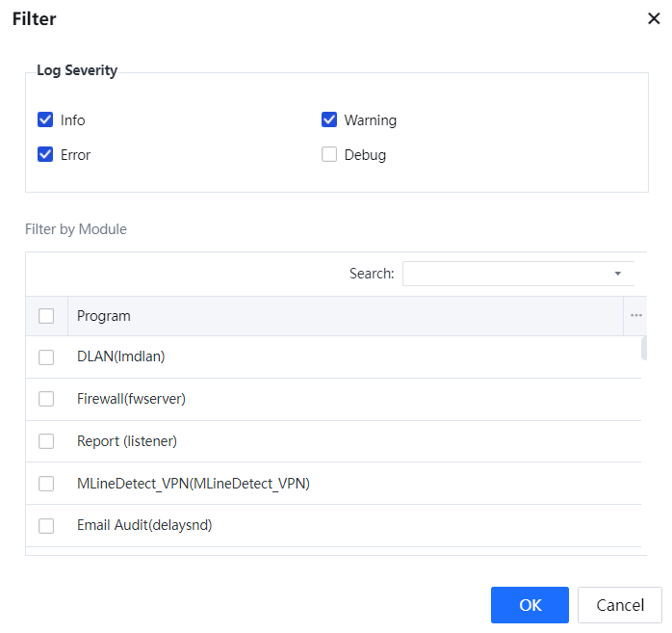Check the DLAN(lmdlan) module checkbox
The image size is (672, 633).
point(46,357)
